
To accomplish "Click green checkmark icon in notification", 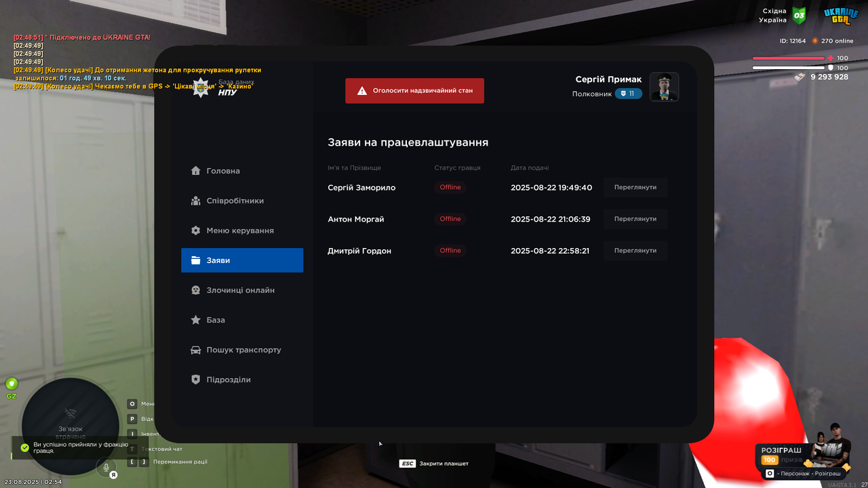I will tap(24, 447).
